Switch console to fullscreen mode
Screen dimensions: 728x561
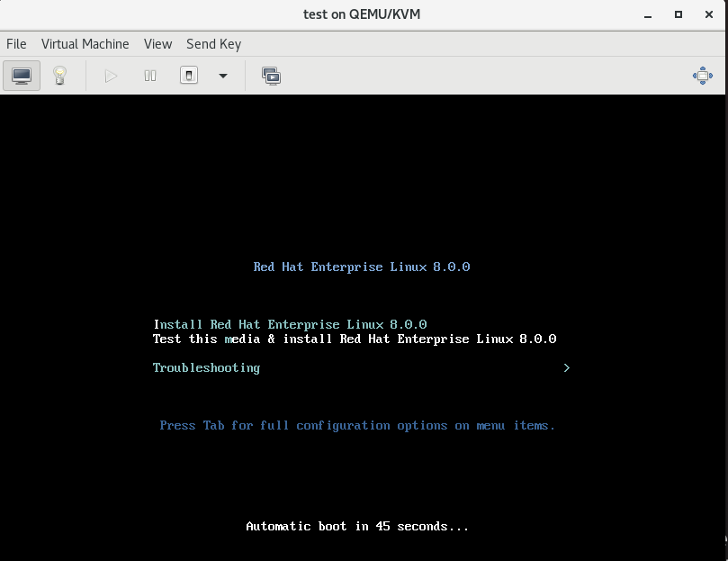pyautogui.click(x=703, y=76)
